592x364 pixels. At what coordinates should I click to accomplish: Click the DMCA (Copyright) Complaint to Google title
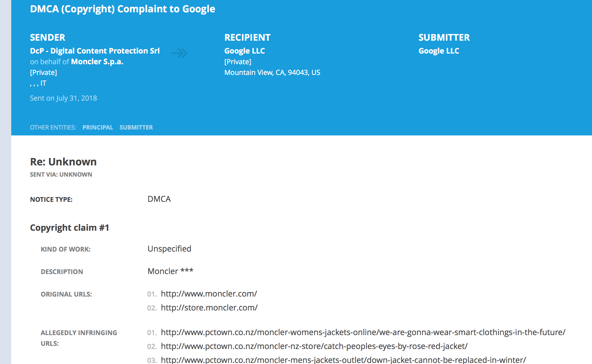coord(122,9)
